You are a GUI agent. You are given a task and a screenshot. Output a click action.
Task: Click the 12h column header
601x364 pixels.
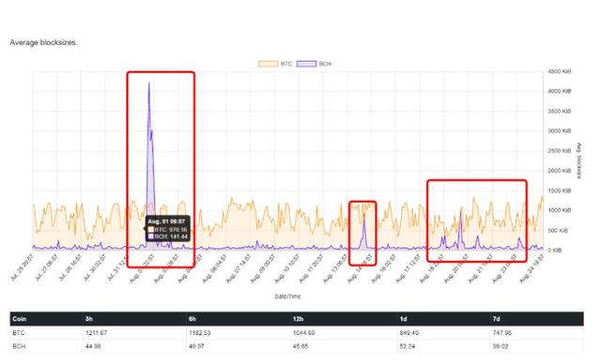coord(298,319)
